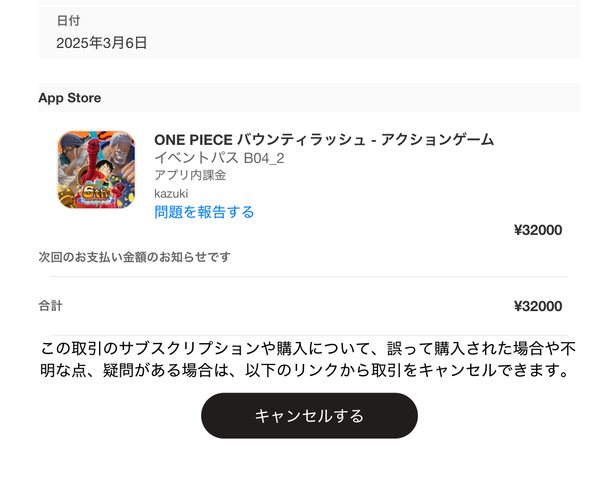Click the 6th anniversary badge on app icon
The image size is (599, 480).
click(96, 193)
